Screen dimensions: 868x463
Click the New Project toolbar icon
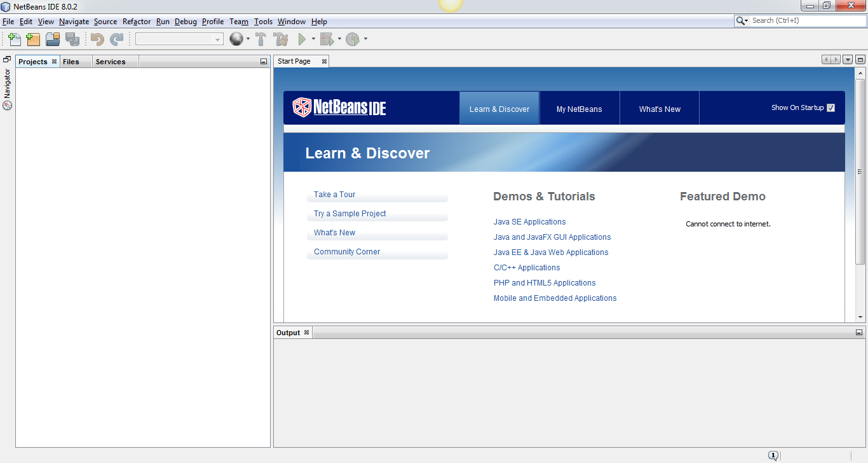[33, 39]
